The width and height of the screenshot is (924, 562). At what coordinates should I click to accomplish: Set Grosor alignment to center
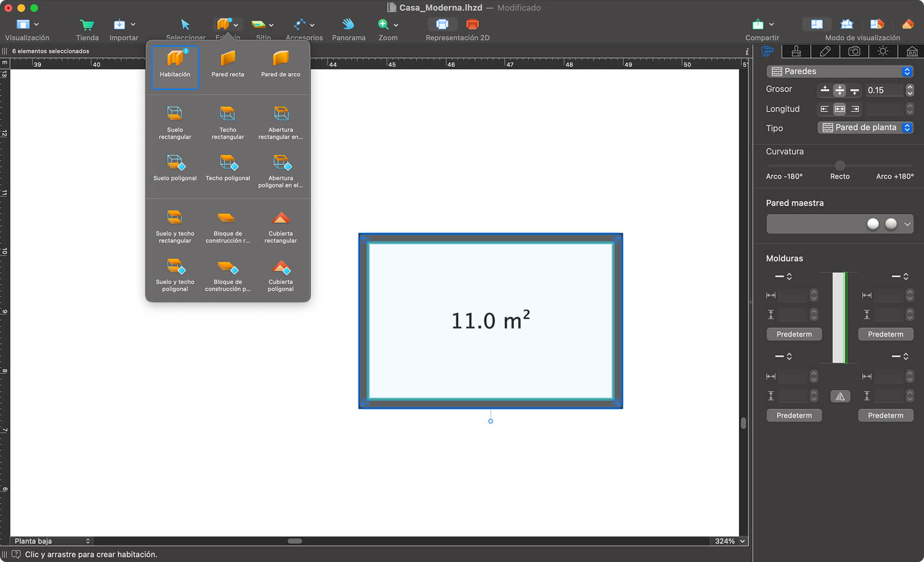(x=840, y=90)
